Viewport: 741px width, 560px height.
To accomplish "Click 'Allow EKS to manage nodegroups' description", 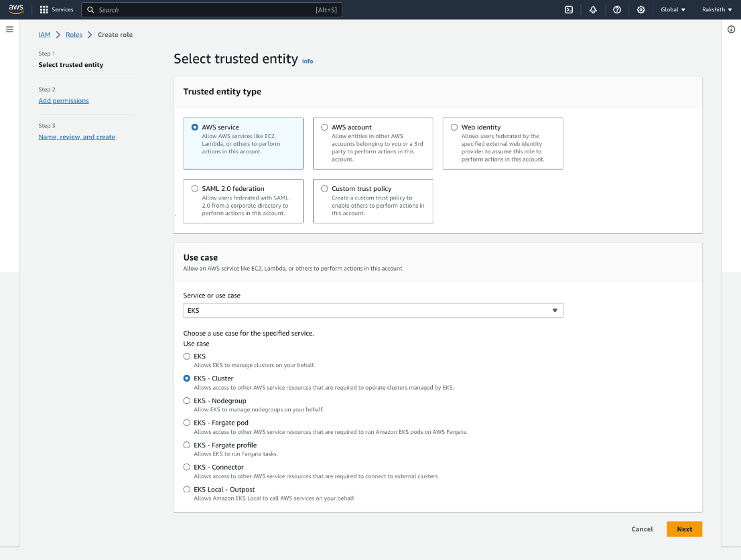I will tap(259, 410).
